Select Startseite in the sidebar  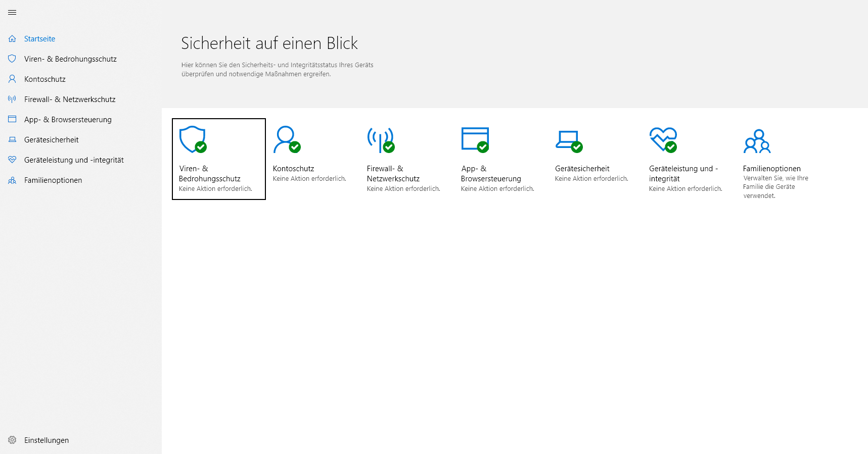point(39,39)
